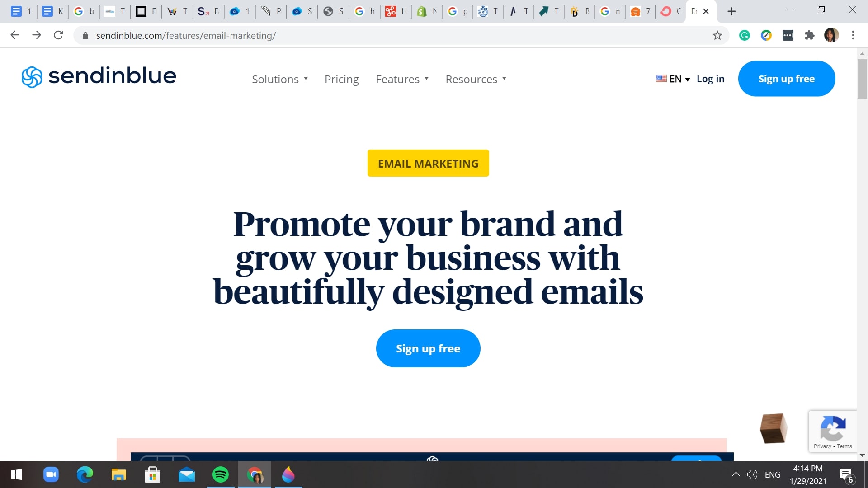Click the Mail icon in taskbar
The height and width of the screenshot is (488, 868).
coord(187,475)
